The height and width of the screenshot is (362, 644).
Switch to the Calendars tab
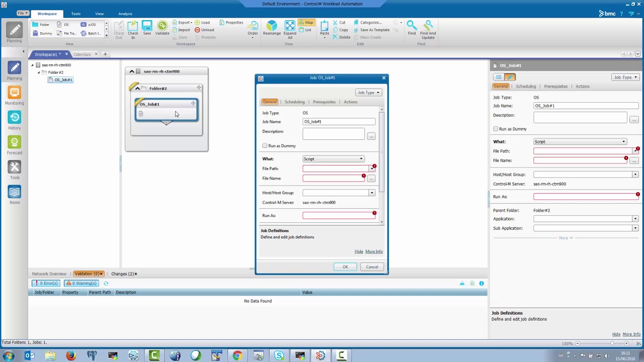pos(82,54)
